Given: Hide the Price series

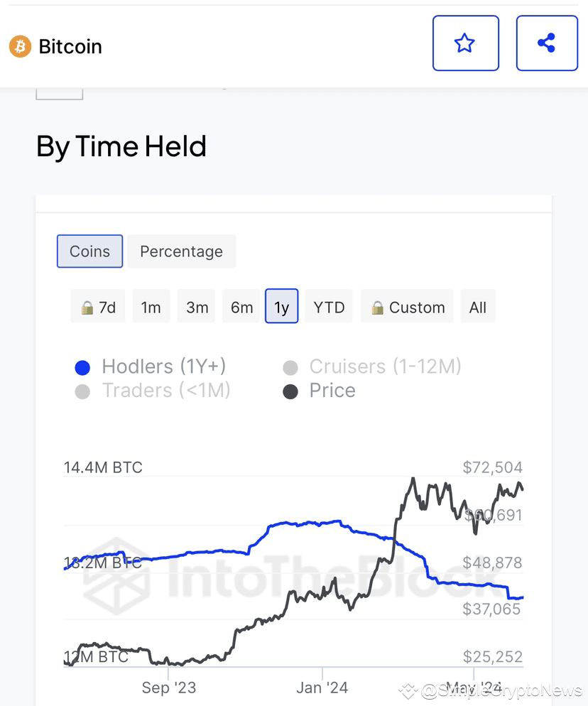Looking at the screenshot, I should (x=332, y=391).
